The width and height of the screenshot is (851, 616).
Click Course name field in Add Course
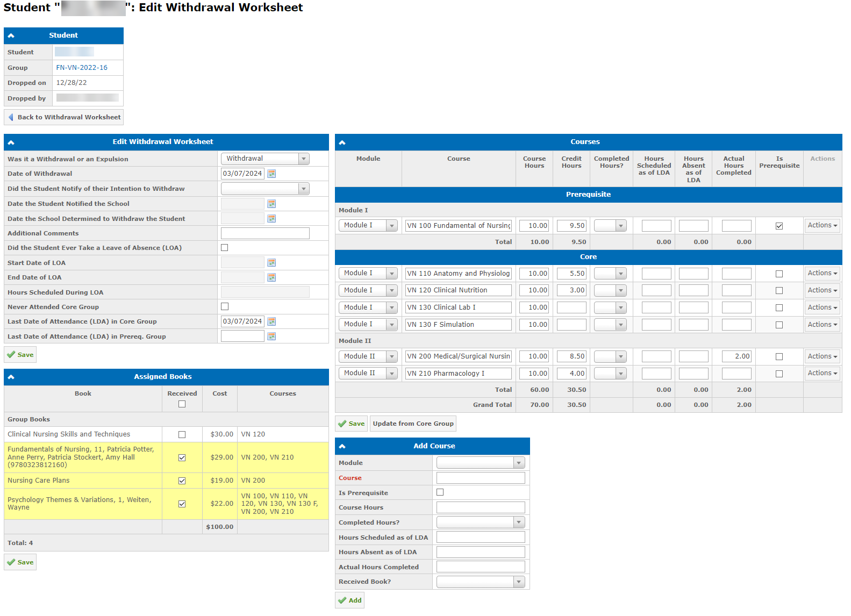[481, 478]
